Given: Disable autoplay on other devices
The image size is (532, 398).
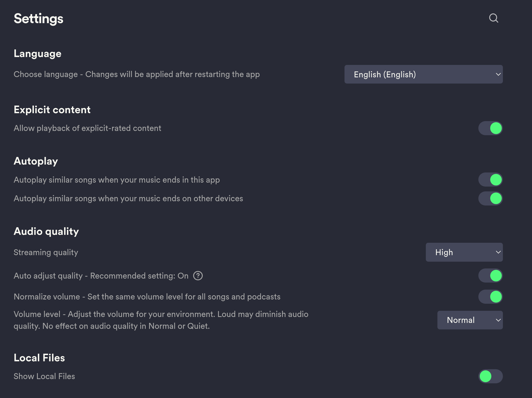Looking at the screenshot, I should click(490, 198).
